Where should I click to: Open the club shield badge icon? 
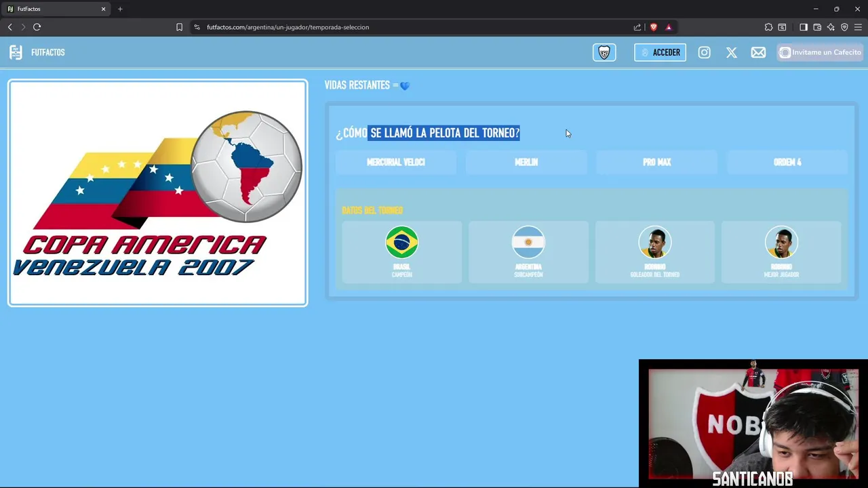point(604,52)
